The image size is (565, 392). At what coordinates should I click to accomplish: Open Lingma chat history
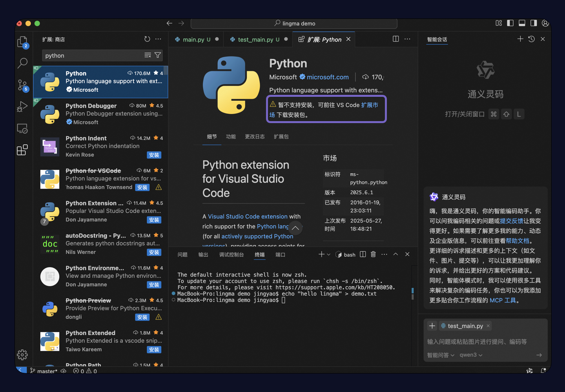[x=532, y=39]
